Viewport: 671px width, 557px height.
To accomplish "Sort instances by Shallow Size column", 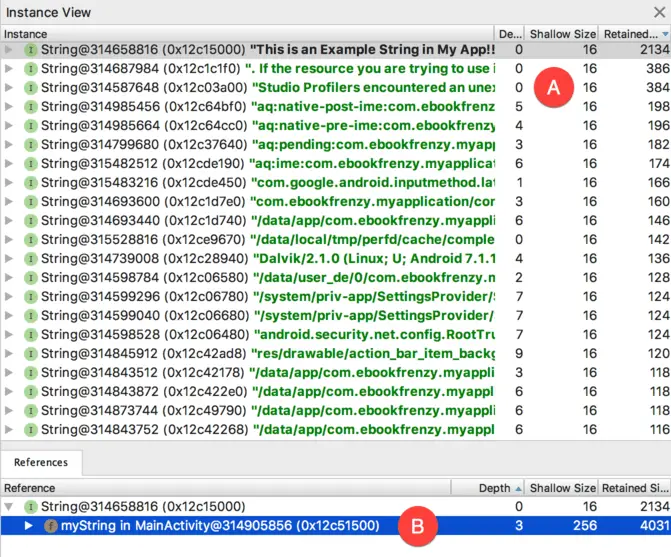I will 562,34.
